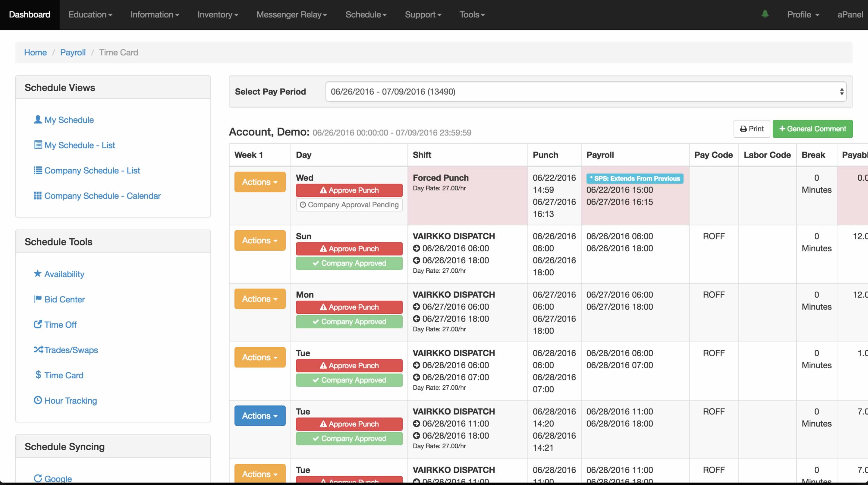Image resolution: width=868 pixels, height=485 pixels.
Task: Click Company Approved on Tuesday 06:00 row
Action: tap(349, 380)
